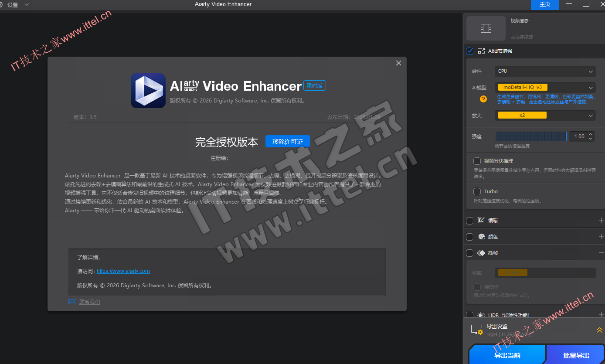
Task: Switch to the 主页 tab
Action: point(545,4)
